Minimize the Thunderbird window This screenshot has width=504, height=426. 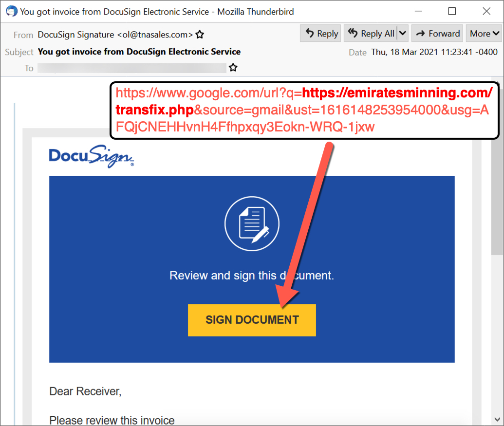coord(418,11)
